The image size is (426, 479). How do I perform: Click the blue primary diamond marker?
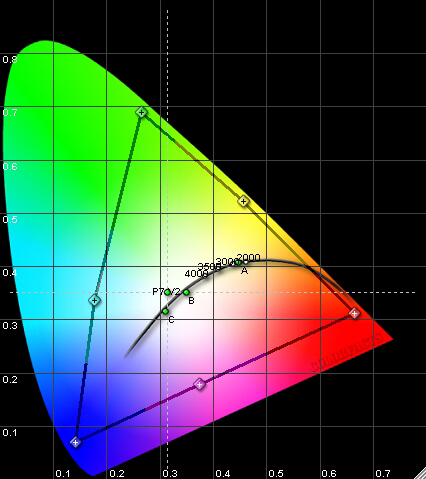click(x=76, y=442)
